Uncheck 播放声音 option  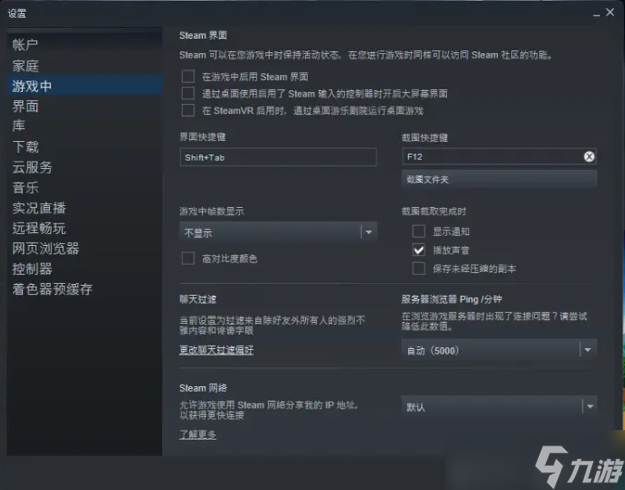coord(419,250)
